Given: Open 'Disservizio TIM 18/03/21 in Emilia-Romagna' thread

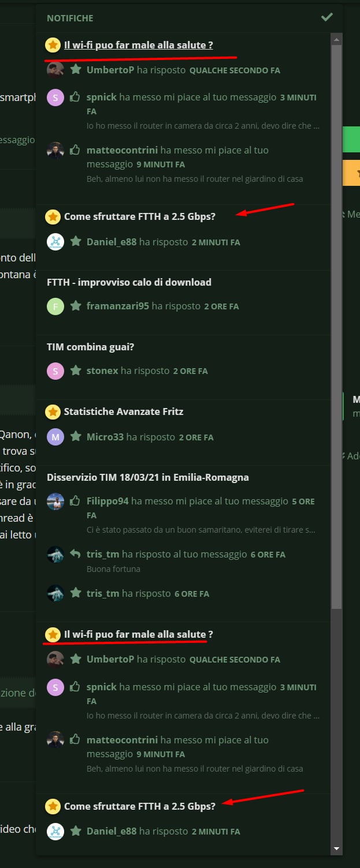Looking at the screenshot, I should point(148,477).
